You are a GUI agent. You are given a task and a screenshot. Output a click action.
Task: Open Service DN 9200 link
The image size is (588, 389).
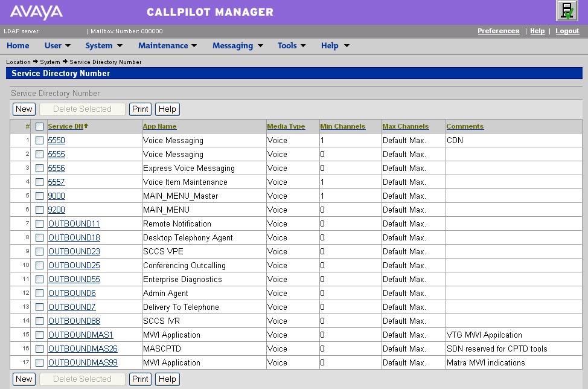point(57,210)
